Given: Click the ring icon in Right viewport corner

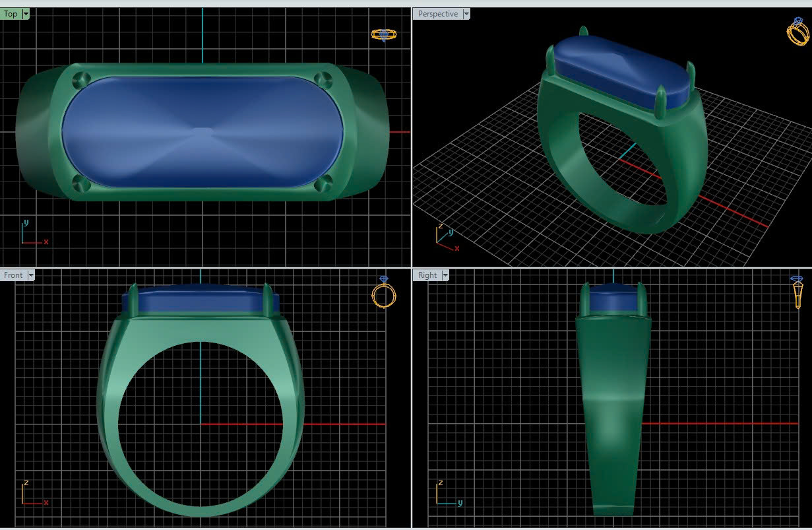Looking at the screenshot, I should click(797, 293).
